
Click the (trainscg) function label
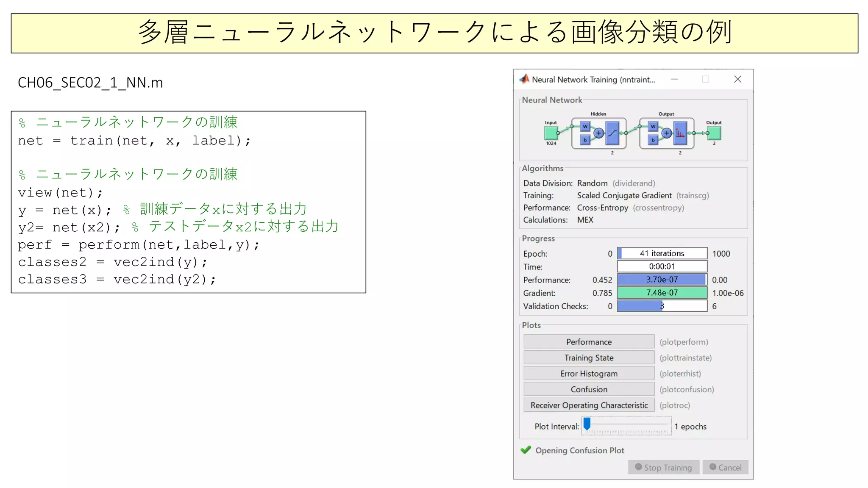[693, 195]
